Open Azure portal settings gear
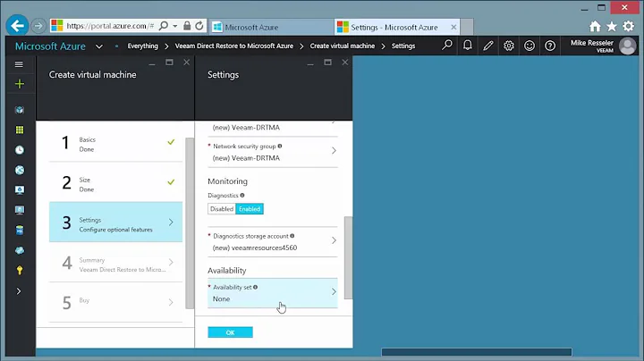The width and height of the screenshot is (644, 361). click(509, 46)
